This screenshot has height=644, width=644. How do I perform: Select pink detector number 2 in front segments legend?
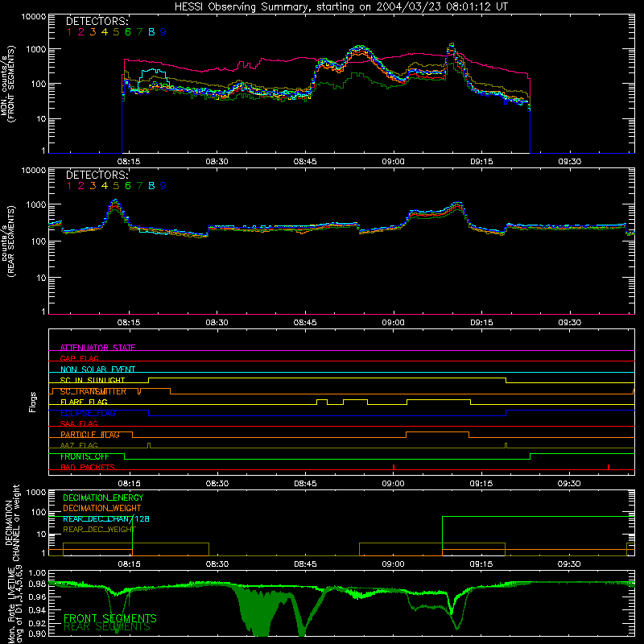[x=81, y=31]
